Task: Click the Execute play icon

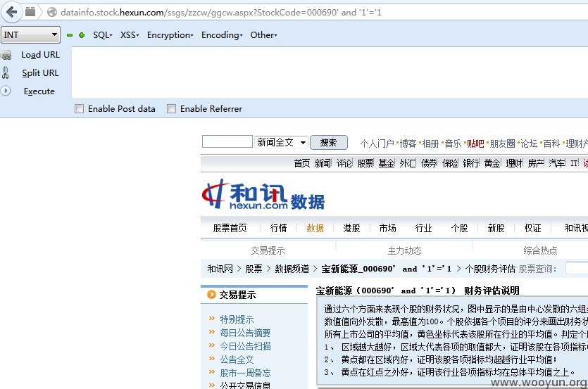Action: [6, 91]
